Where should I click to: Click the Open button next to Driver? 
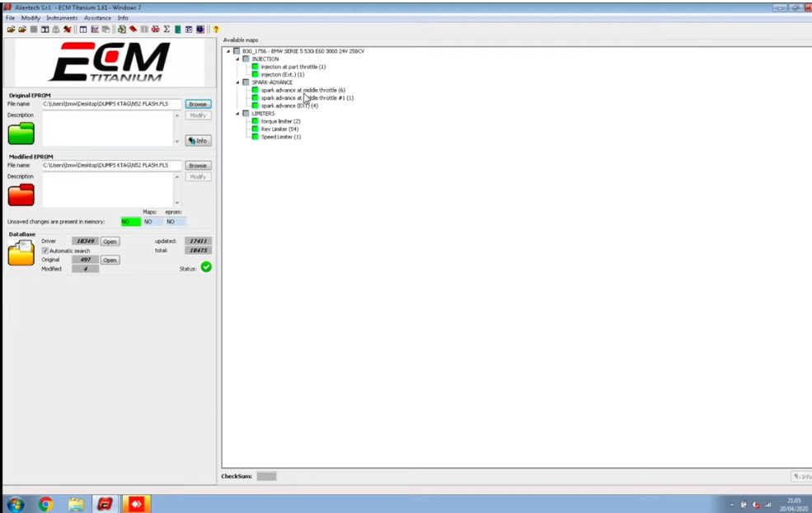click(110, 242)
